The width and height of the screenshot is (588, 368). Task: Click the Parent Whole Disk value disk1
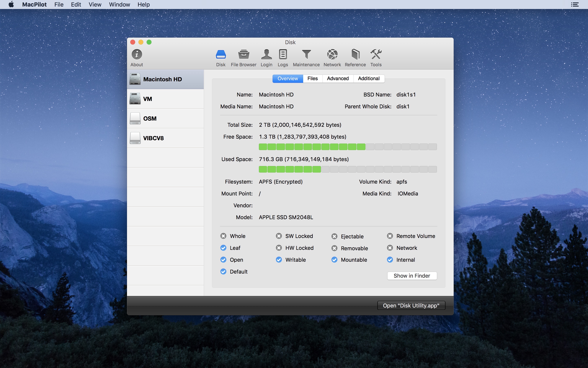pos(403,107)
